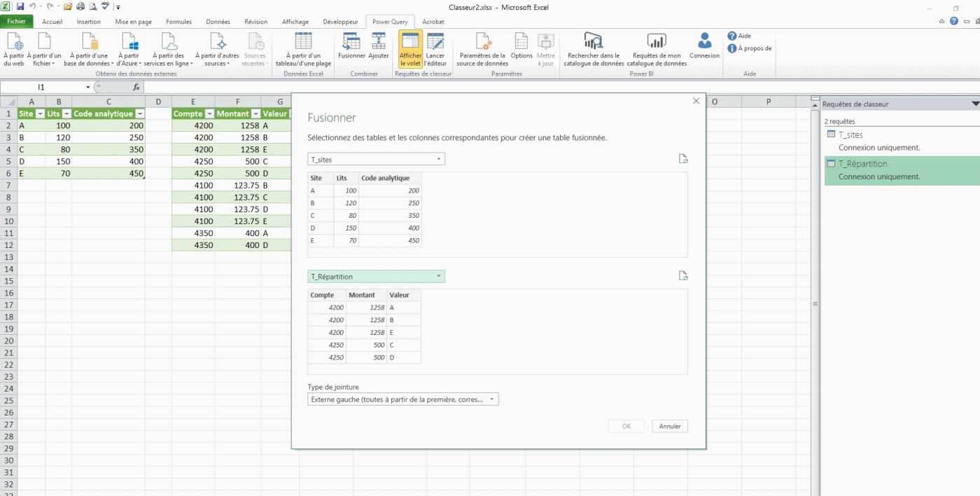Open the Fichier tab

16,22
